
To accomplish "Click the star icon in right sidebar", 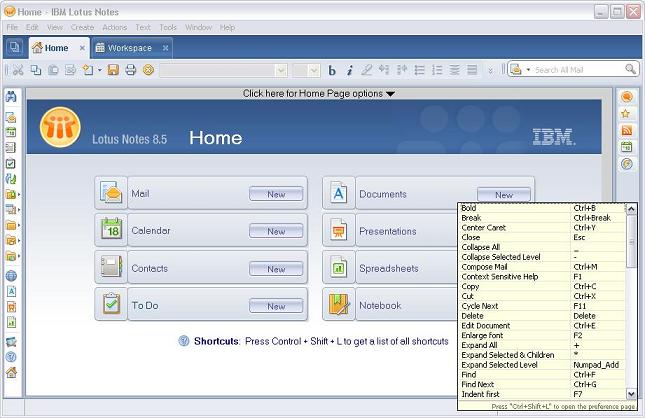I will 626,114.
